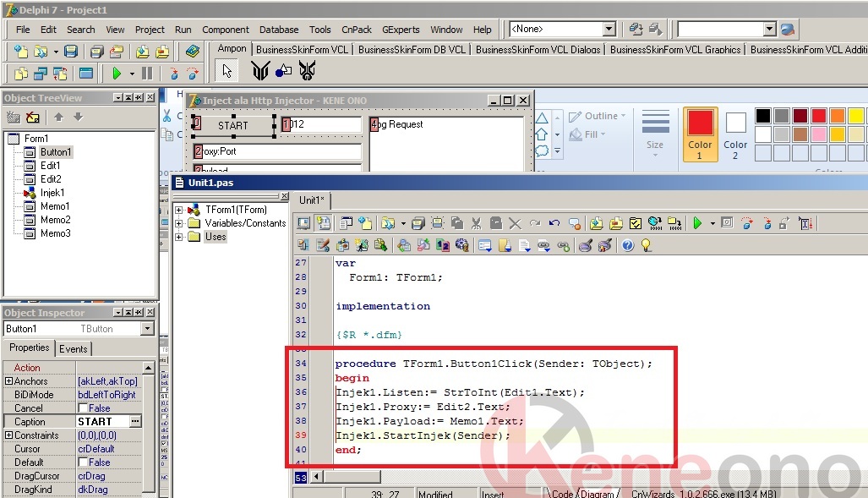868x498 pixels.
Task: Open Object Inspector component selector dropdown
Action: tap(147, 329)
